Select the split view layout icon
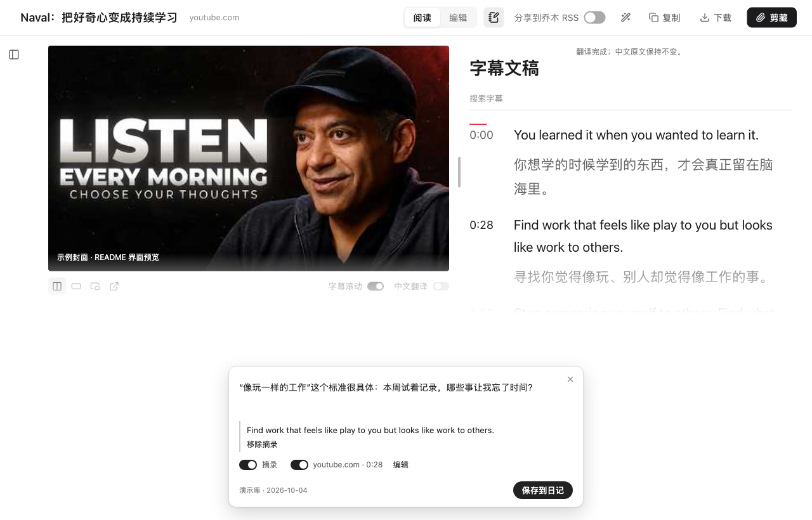Screen dimensions: 812x520 pyautogui.click(x=57, y=286)
